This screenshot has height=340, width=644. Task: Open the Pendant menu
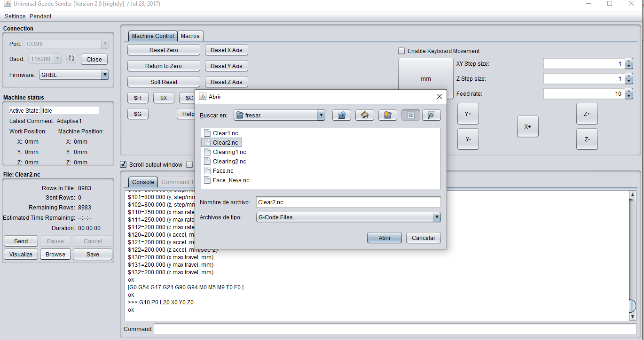click(40, 16)
